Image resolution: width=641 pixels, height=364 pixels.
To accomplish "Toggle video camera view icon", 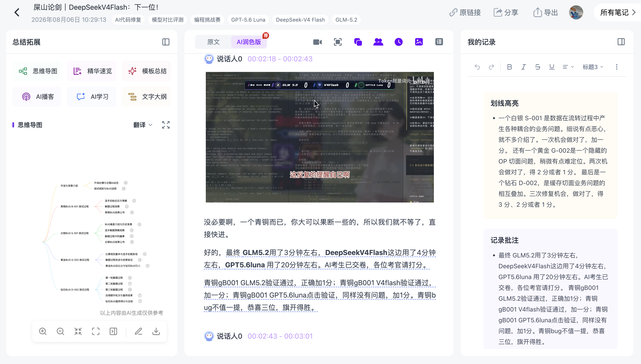I will click(317, 42).
